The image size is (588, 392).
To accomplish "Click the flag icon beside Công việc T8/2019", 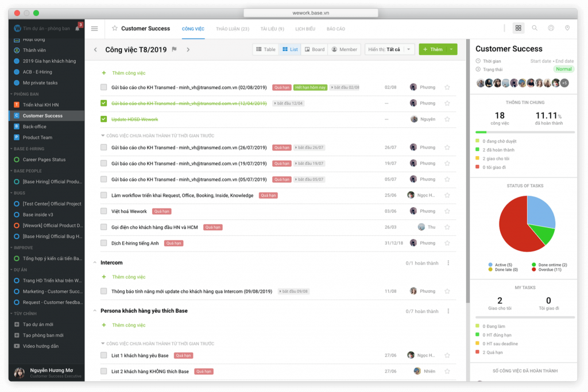I will point(175,50).
